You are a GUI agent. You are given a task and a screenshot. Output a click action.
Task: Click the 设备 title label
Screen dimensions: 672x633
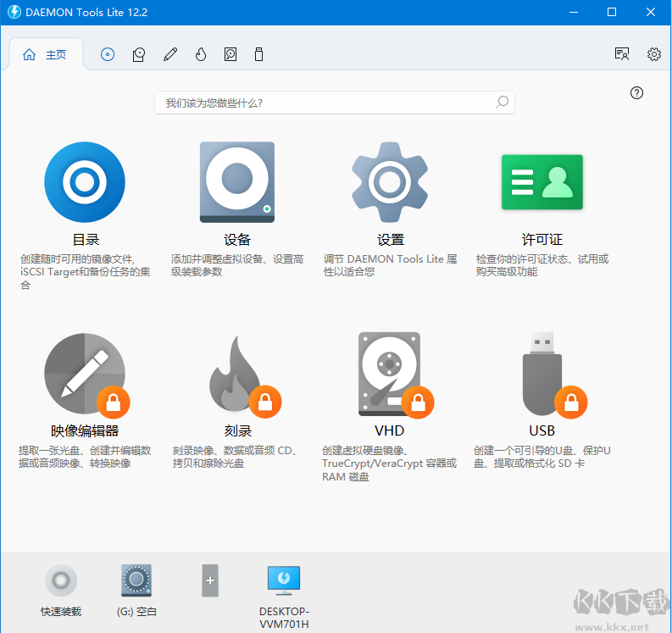tap(237, 240)
